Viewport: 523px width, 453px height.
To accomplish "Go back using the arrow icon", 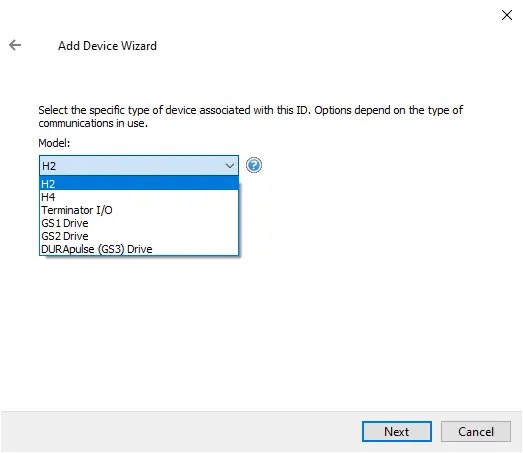I will tap(15, 45).
